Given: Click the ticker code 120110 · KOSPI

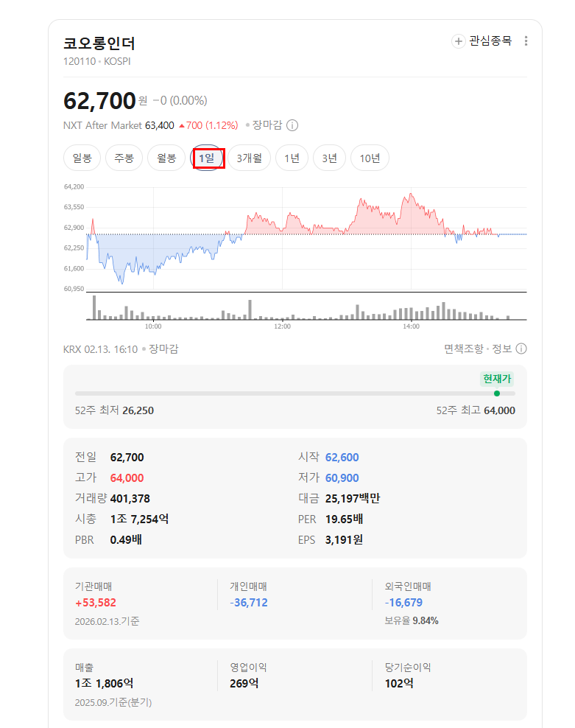Looking at the screenshot, I should pyautogui.click(x=97, y=61).
